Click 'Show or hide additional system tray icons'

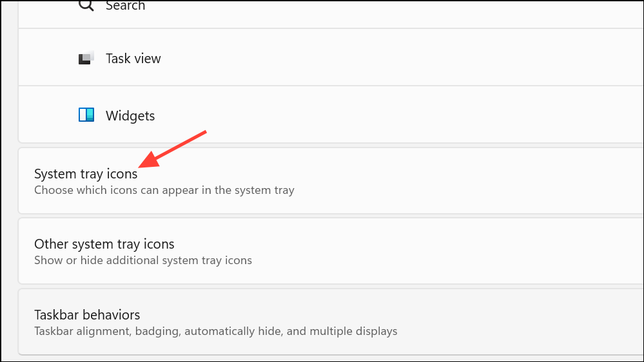[143, 260]
